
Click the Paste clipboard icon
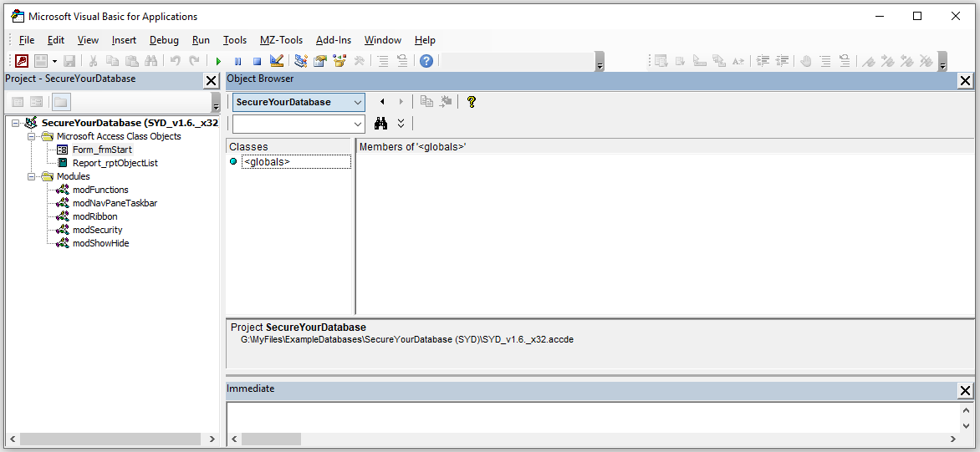pos(131,60)
